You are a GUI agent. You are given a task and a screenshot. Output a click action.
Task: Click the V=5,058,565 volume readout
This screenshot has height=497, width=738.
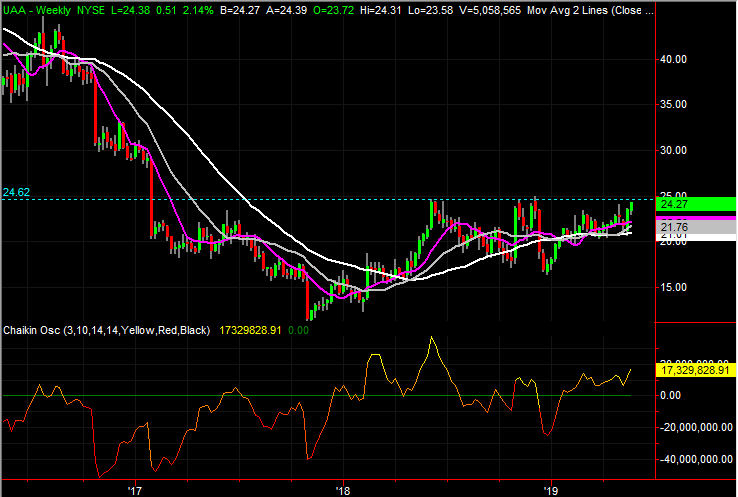tap(489, 11)
